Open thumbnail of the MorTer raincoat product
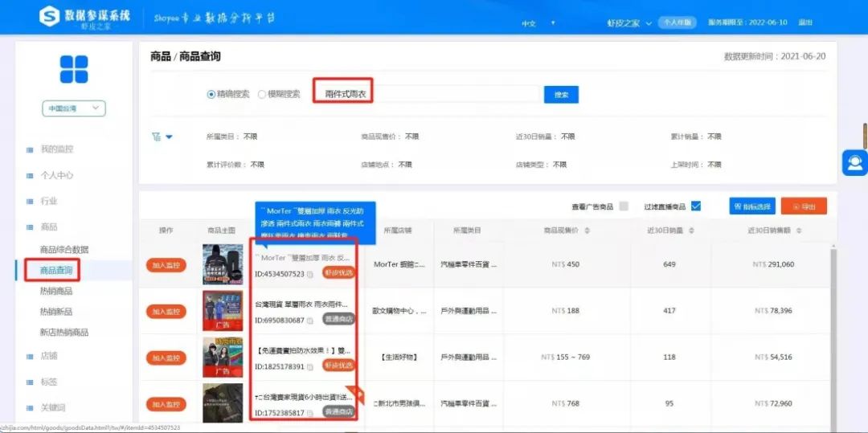Image resolution: width=868 pixels, height=433 pixels. [223, 264]
